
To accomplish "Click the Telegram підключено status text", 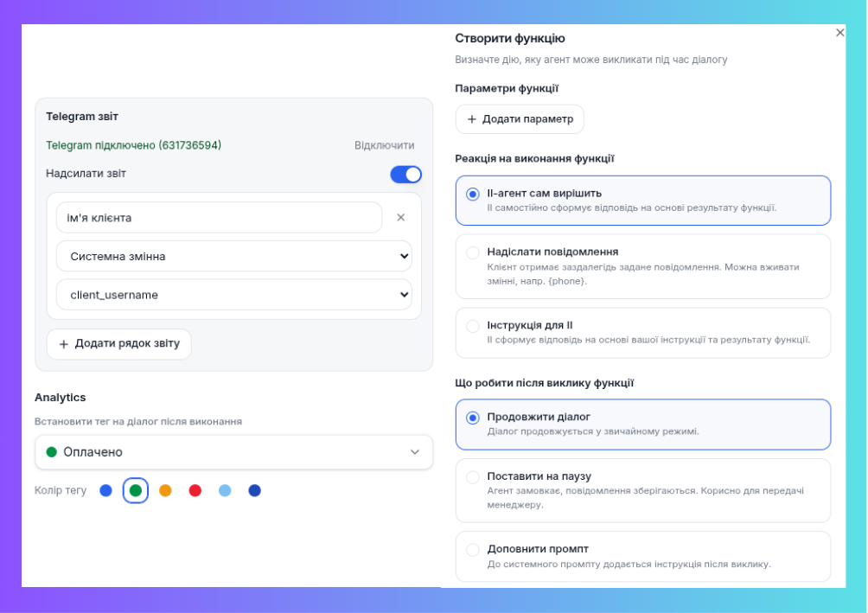I will point(133,145).
